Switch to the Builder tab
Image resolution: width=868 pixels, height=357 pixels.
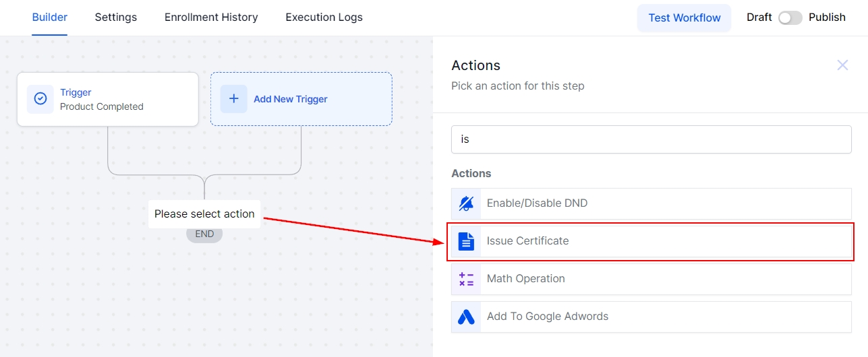[50, 18]
